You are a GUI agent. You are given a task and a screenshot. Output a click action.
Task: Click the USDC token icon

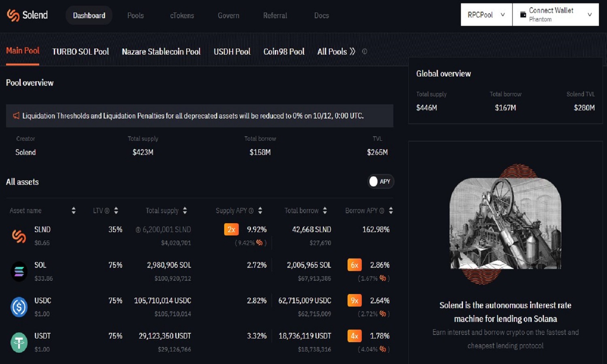tap(19, 307)
